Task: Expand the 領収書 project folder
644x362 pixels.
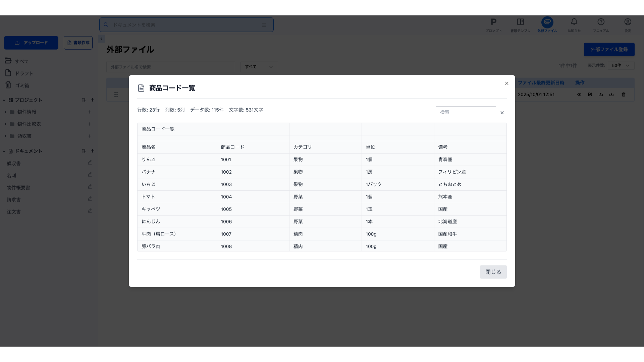Action: tap(5, 136)
